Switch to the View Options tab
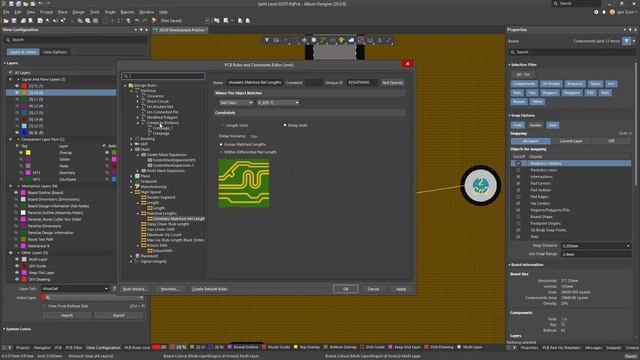640x360 pixels. [x=55, y=52]
